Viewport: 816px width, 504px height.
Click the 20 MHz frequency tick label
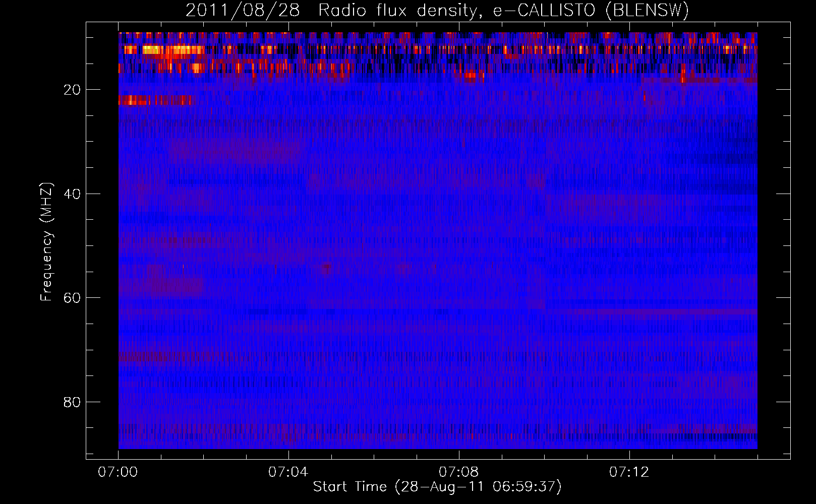coord(72,90)
